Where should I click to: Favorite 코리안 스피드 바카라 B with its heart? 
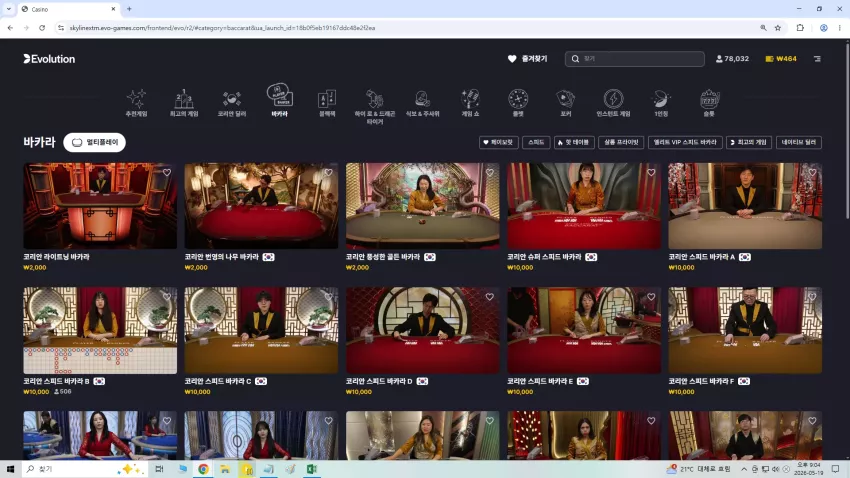167,297
